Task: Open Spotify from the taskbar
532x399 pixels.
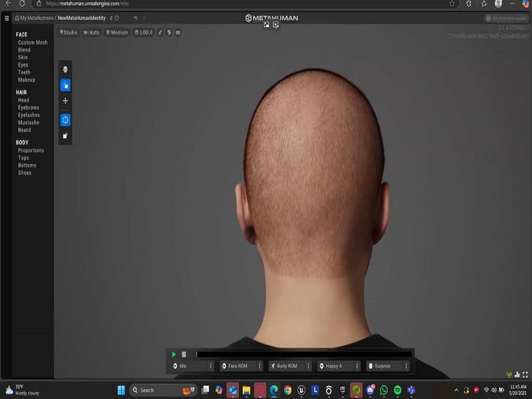Action: (397, 390)
